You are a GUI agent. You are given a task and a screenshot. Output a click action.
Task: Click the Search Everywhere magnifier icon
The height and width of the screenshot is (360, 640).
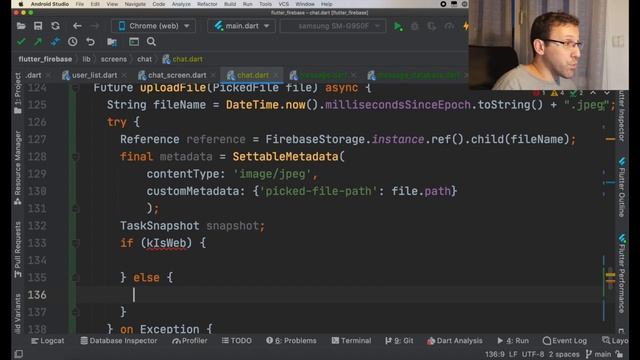(x=151, y=42)
